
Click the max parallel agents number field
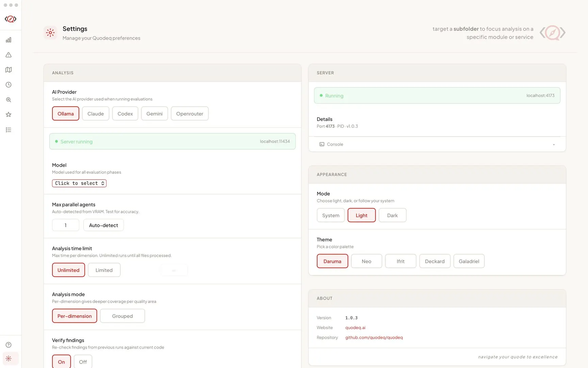point(66,225)
